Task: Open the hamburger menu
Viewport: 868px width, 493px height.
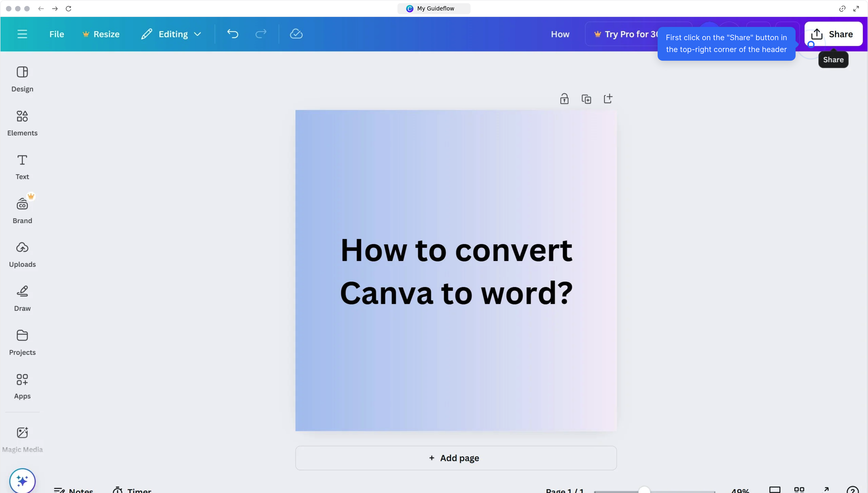Action: point(22,34)
